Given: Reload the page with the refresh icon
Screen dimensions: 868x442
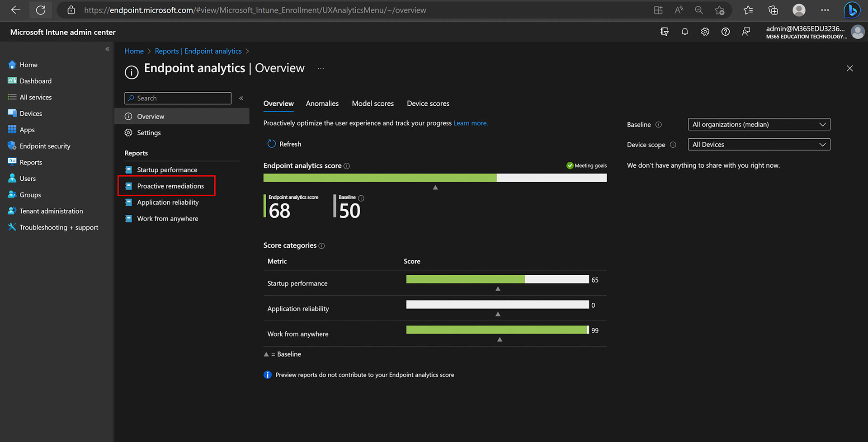Looking at the screenshot, I should point(41,10).
